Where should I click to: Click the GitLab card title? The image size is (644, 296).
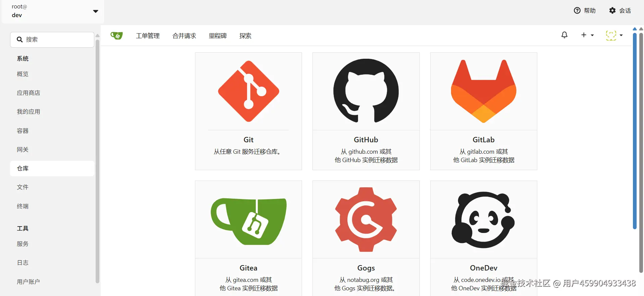pyautogui.click(x=484, y=140)
